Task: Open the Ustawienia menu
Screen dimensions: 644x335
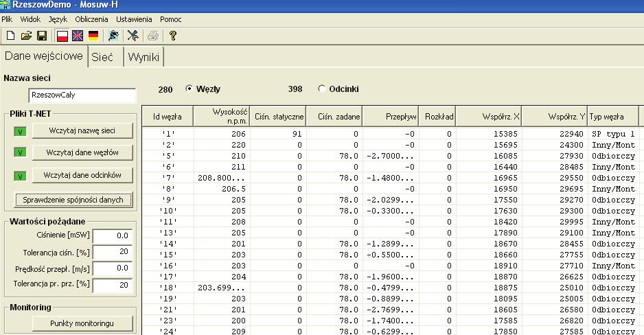Action: click(x=134, y=19)
